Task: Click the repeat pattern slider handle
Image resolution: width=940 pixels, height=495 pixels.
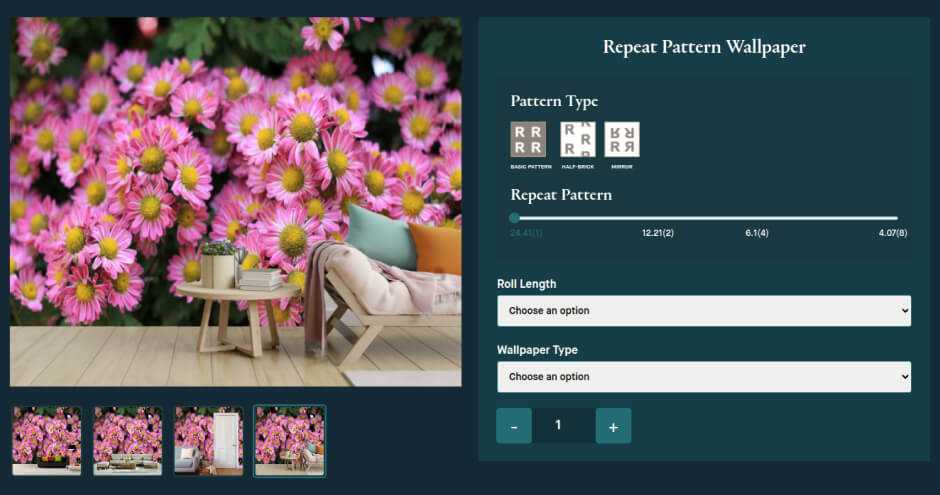Action: click(514, 218)
